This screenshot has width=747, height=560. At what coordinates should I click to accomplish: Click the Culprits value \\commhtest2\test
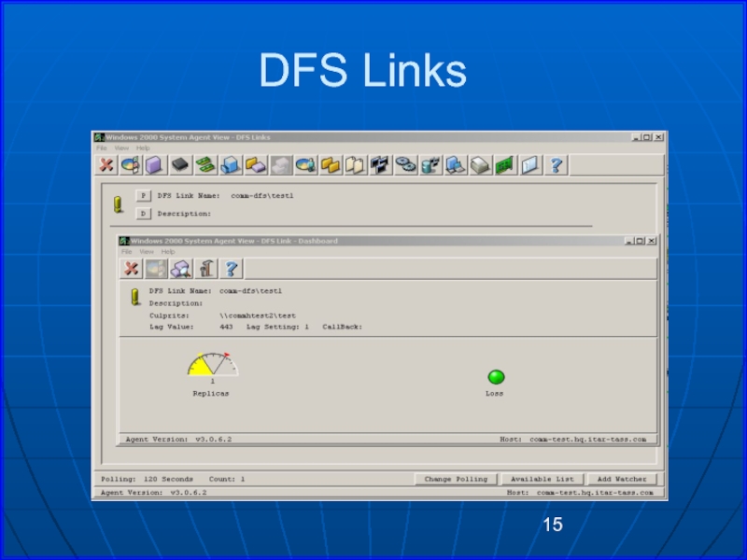click(x=258, y=315)
